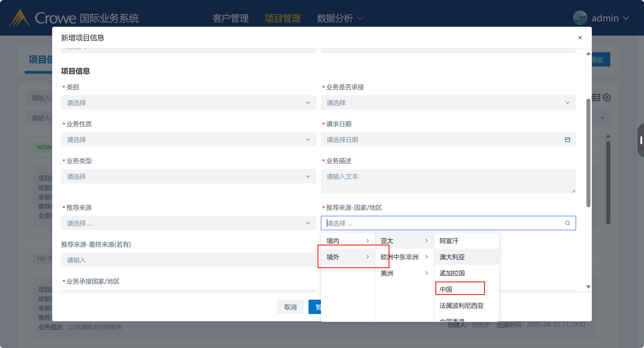
Task: Open the 业务类型 dropdown
Action: (x=188, y=176)
